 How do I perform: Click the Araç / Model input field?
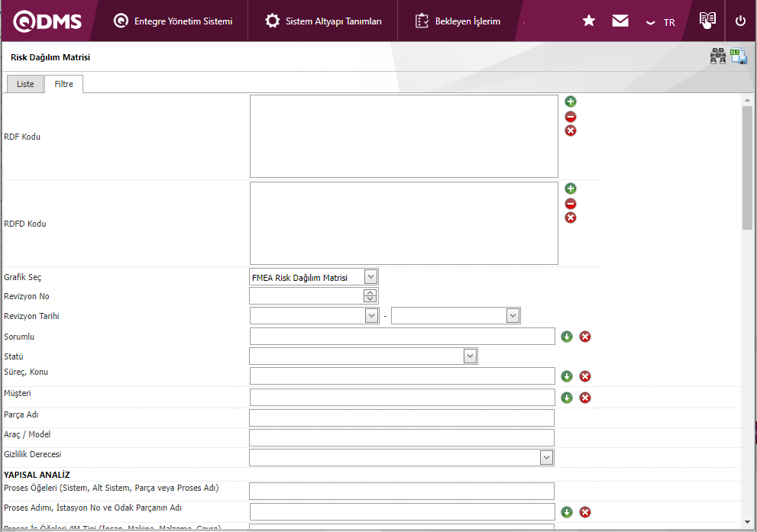tap(402, 437)
